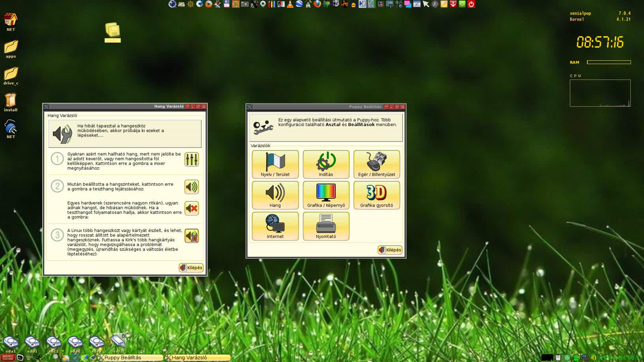
Task: Click the magnifier search icon in taskbar
Action: coord(56,358)
